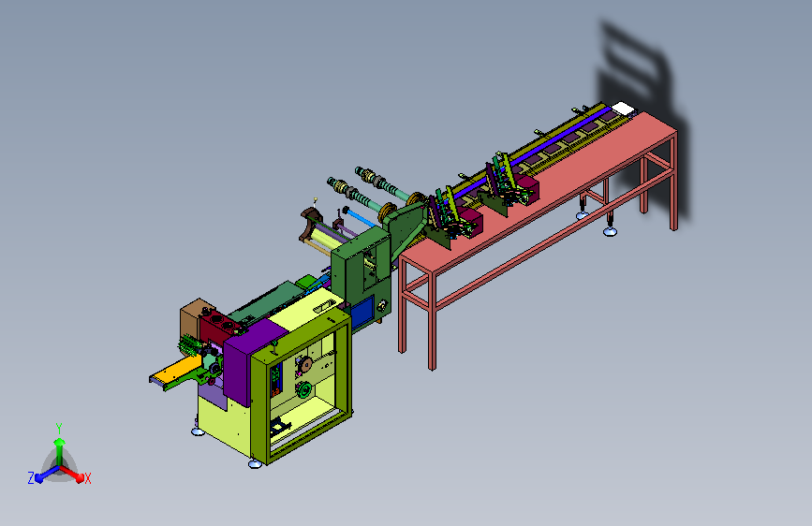This screenshot has height=526, width=812.
Task: Select the orange outfeed tray
Action: (x=179, y=369)
